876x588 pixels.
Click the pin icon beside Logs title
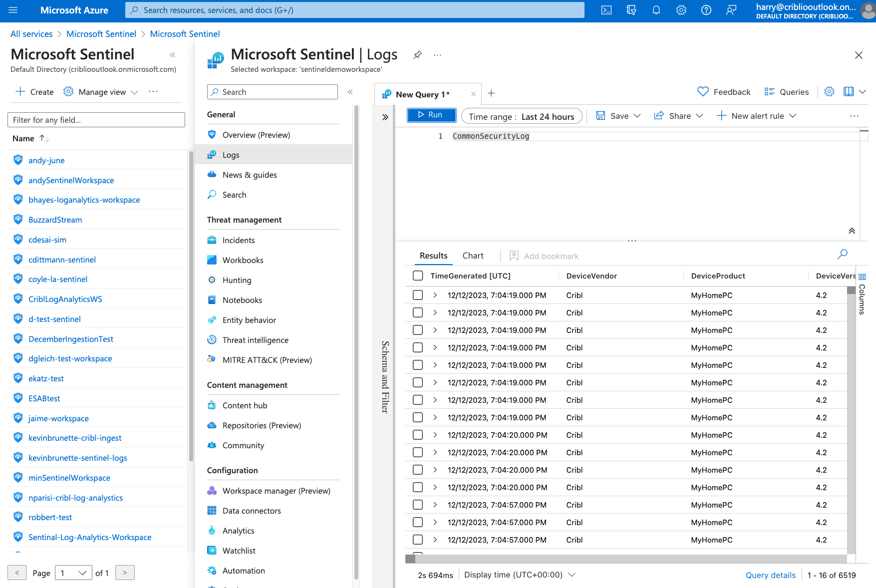pos(418,55)
